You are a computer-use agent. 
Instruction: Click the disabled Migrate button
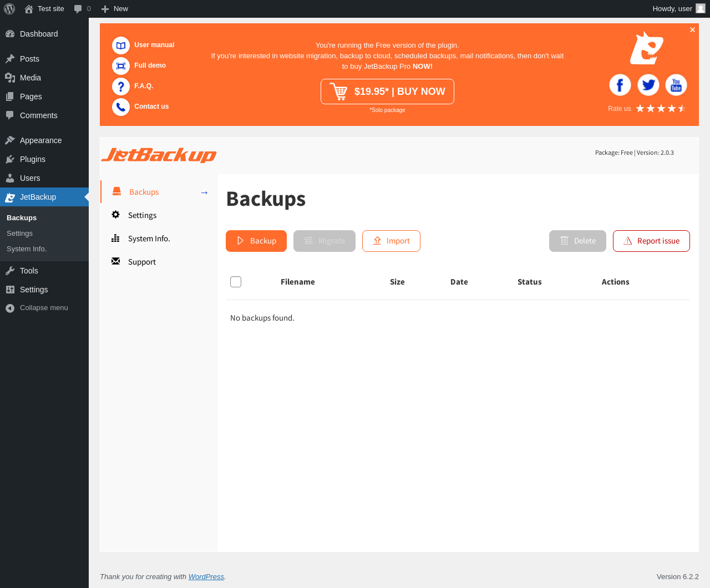point(324,241)
